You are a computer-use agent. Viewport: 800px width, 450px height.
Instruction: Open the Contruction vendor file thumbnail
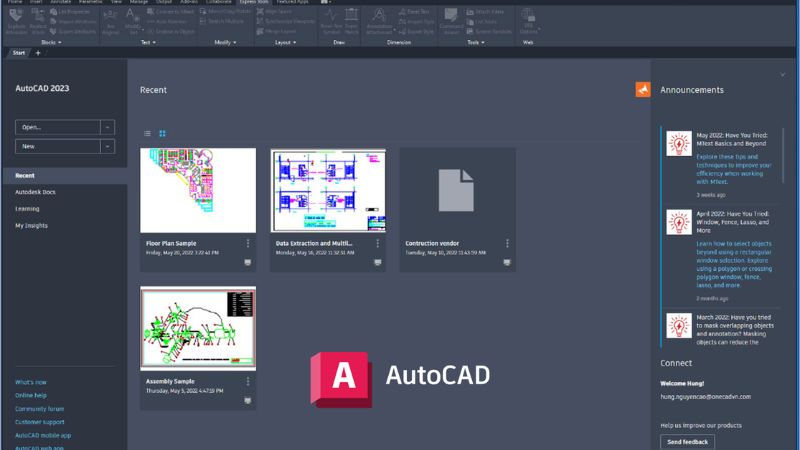(x=457, y=190)
